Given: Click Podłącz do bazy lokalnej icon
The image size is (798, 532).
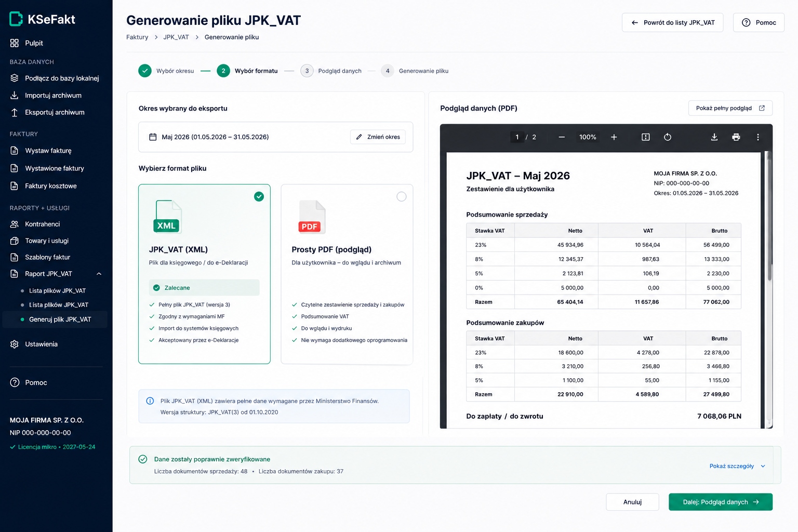Looking at the screenshot, I should [x=15, y=78].
